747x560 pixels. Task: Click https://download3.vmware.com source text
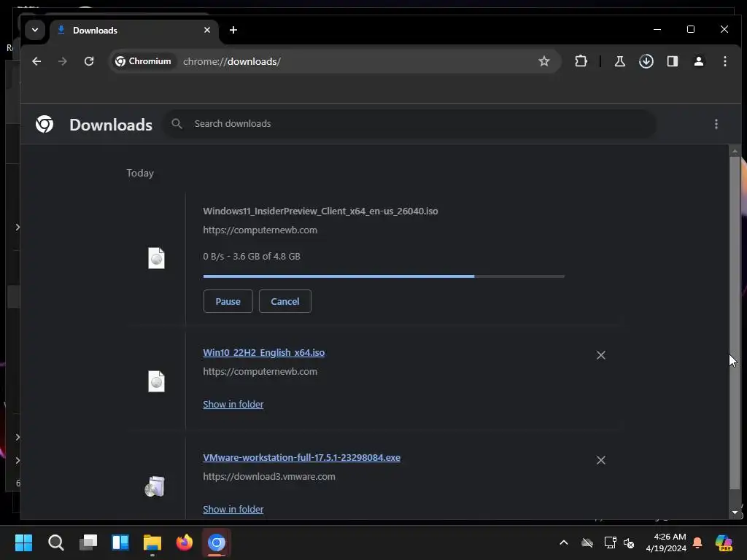click(269, 477)
